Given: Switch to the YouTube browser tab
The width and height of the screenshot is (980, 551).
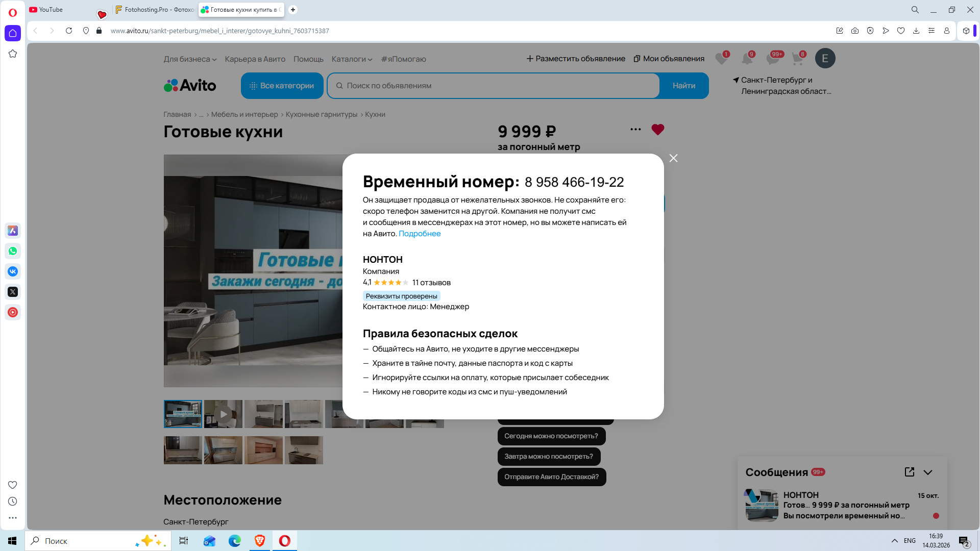Looking at the screenshot, I should pyautogui.click(x=51, y=10).
